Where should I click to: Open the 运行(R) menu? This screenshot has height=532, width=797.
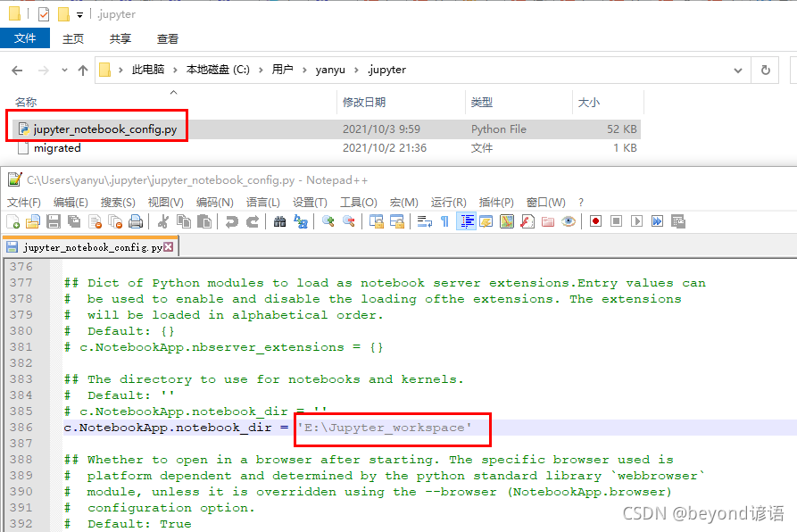449,203
